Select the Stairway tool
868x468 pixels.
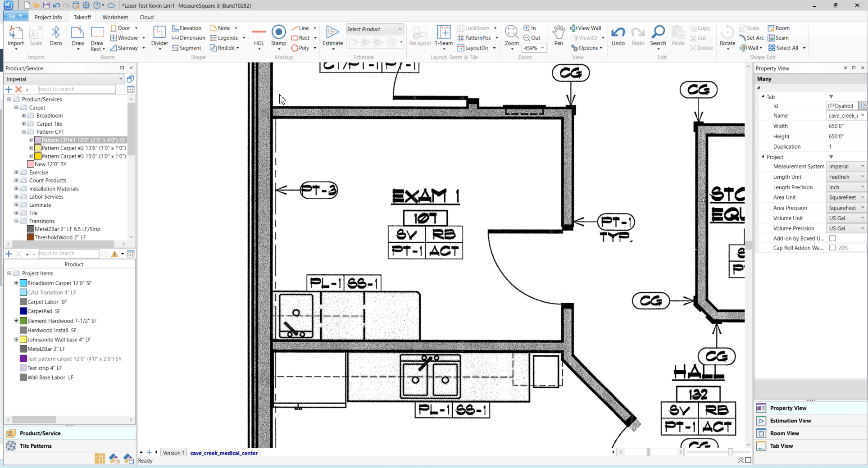(124, 48)
